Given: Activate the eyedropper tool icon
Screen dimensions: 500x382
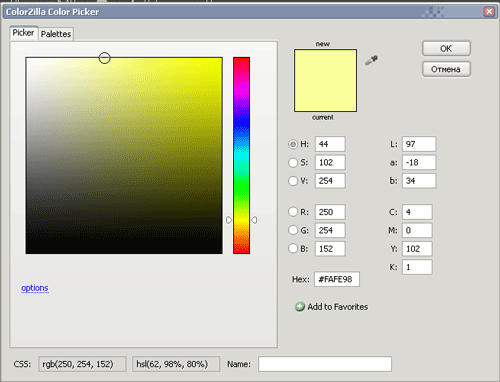Looking at the screenshot, I should point(371,60).
